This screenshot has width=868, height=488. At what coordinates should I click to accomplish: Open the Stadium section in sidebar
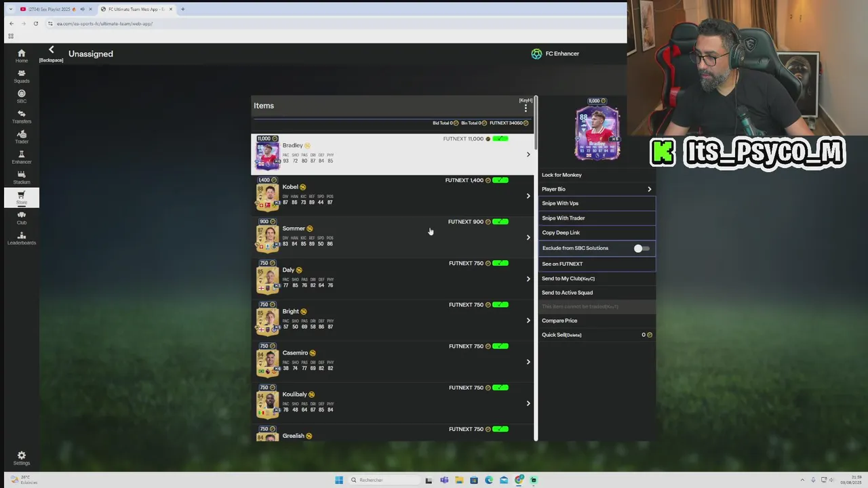pyautogui.click(x=21, y=178)
